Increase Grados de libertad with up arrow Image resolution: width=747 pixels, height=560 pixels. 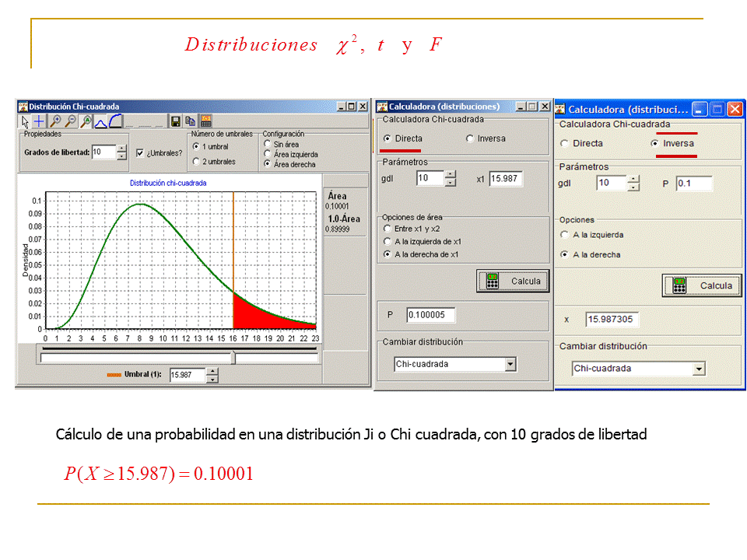click(x=121, y=149)
